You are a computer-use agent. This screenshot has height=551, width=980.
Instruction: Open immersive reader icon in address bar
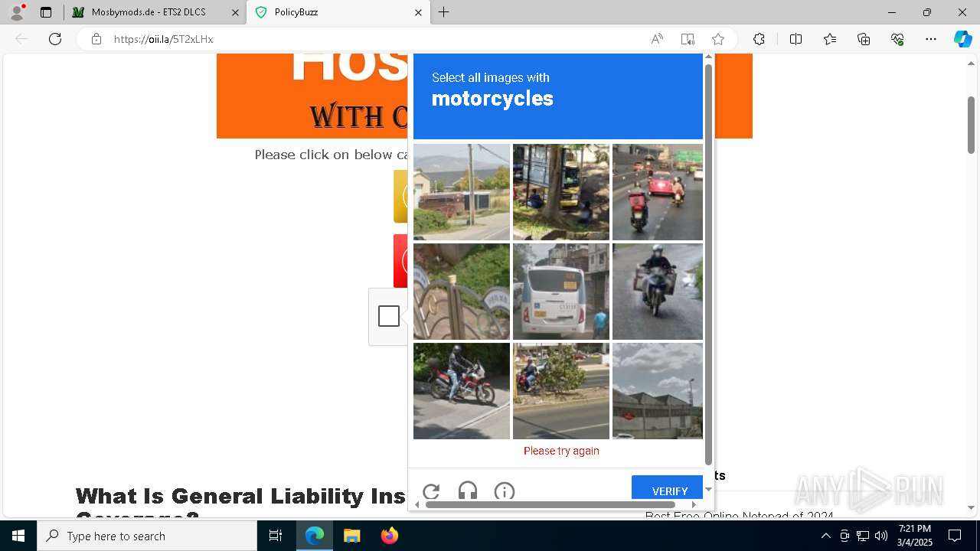click(x=688, y=39)
